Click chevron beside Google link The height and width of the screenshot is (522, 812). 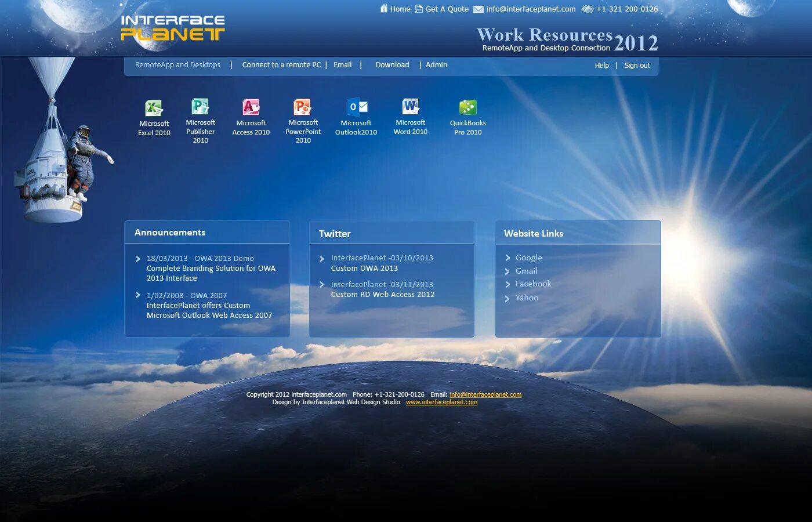tap(507, 258)
